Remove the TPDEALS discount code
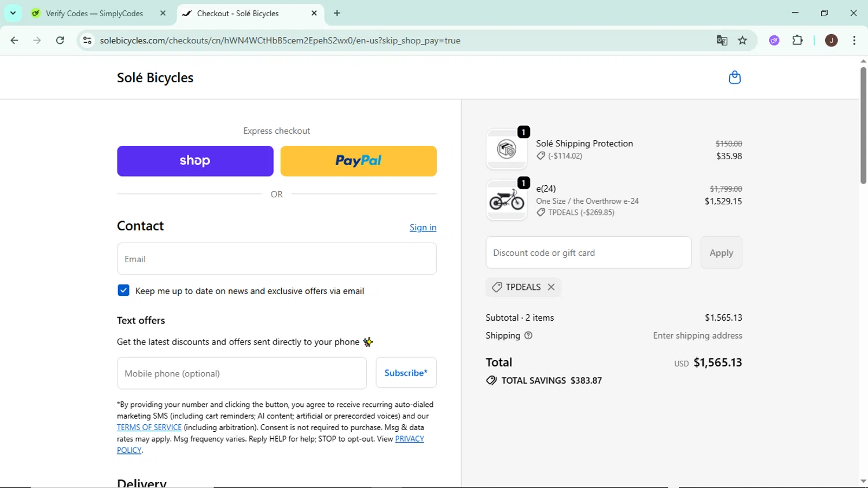868x488 pixels. coord(551,287)
